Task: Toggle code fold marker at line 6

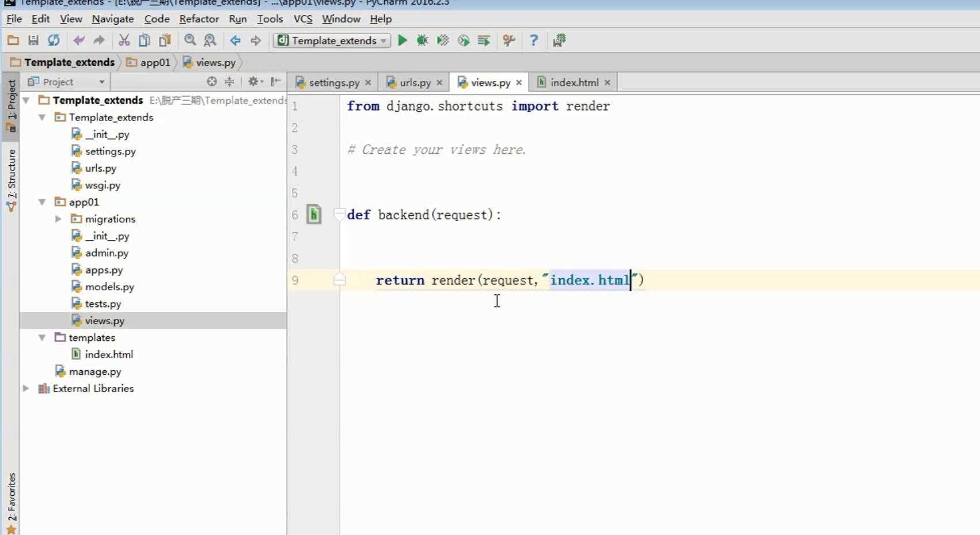Action: (340, 214)
